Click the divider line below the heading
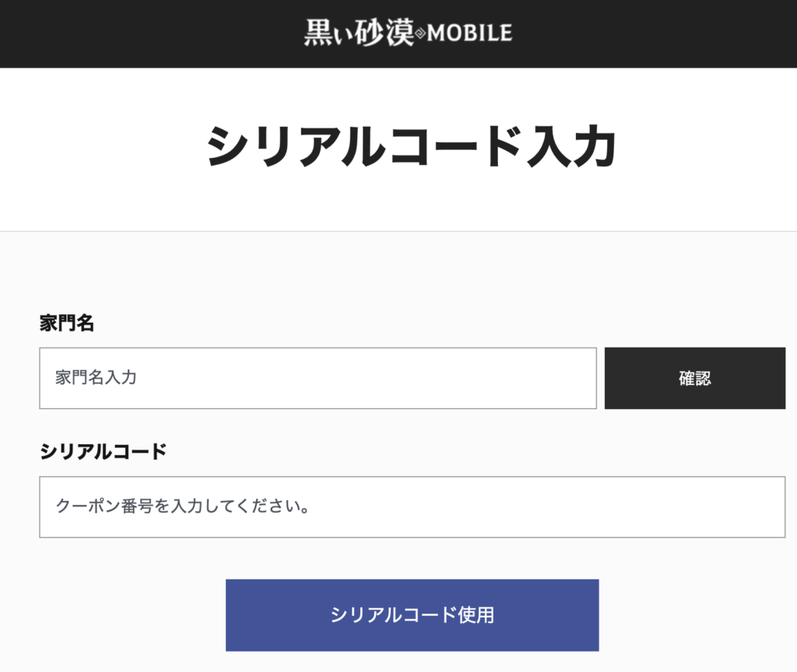797x672 pixels. pyautogui.click(x=398, y=231)
